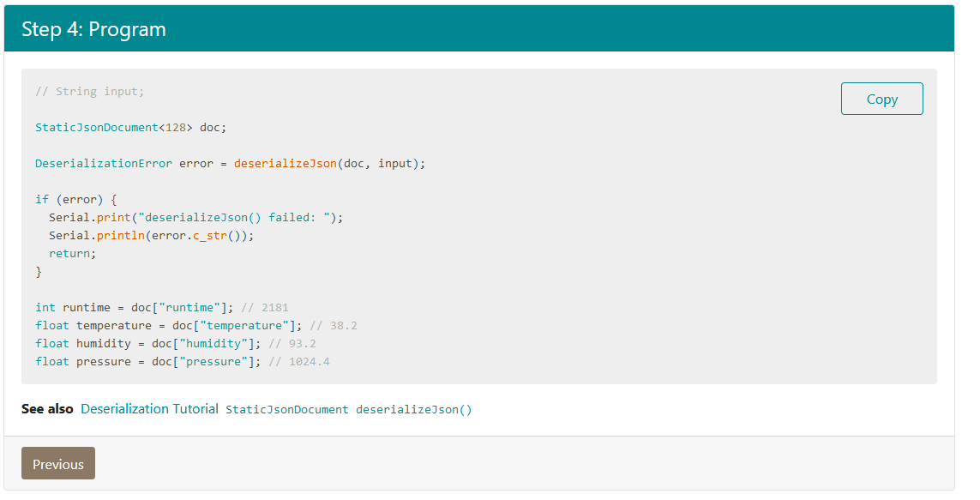
Task: Click the return statement in code
Action: (x=73, y=253)
